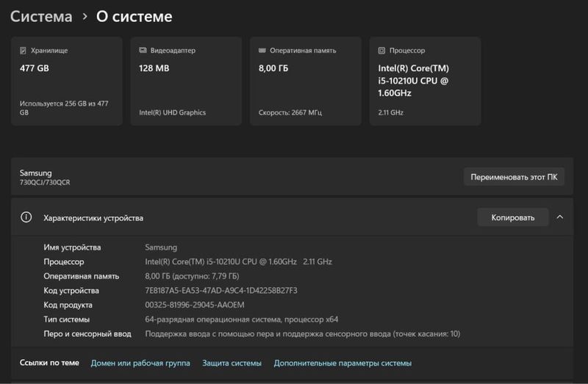This screenshot has width=588, height=384.
Task: Click the model name 730QCJ/730QCR
Action: (x=45, y=182)
